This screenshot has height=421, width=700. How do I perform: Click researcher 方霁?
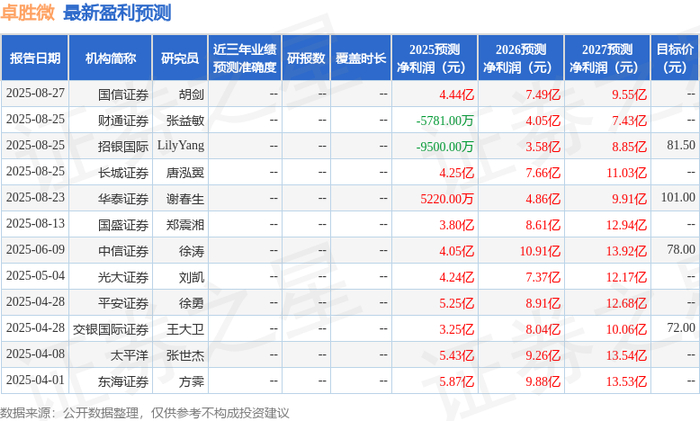coord(192,382)
